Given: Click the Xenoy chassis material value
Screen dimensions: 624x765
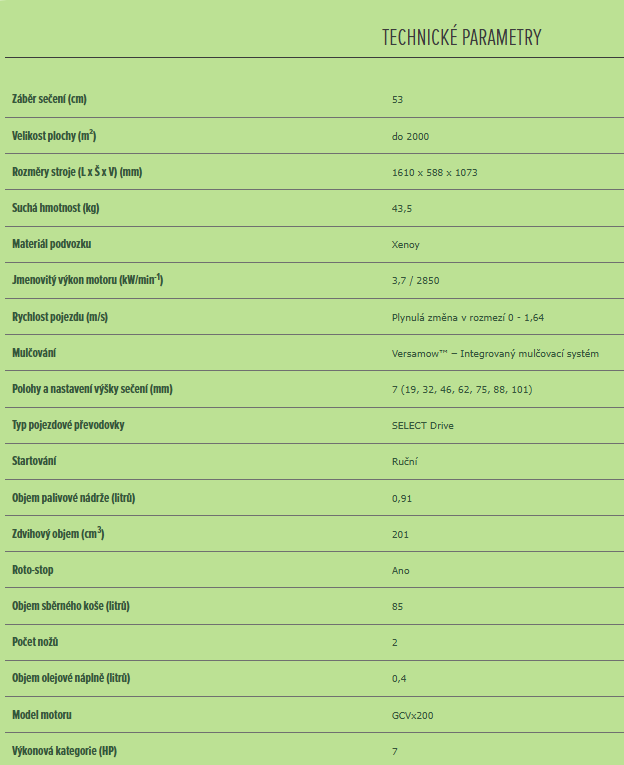Looking at the screenshot, I should [x=405, y=245].
